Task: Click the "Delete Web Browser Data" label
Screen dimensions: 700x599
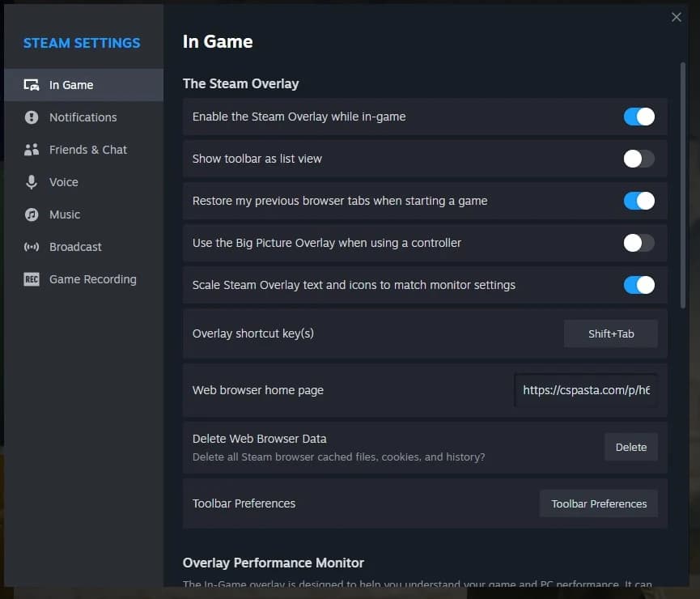Action: 260,439
